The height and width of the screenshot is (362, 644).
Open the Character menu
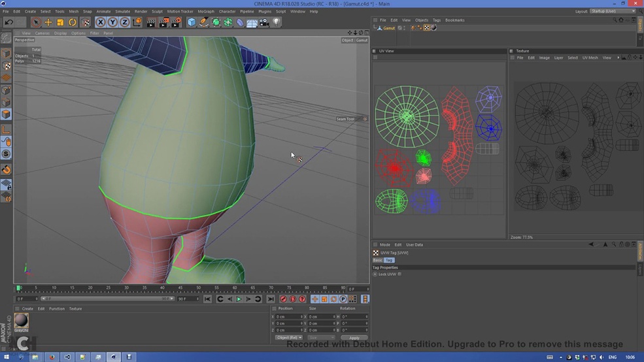click(227, 12)
